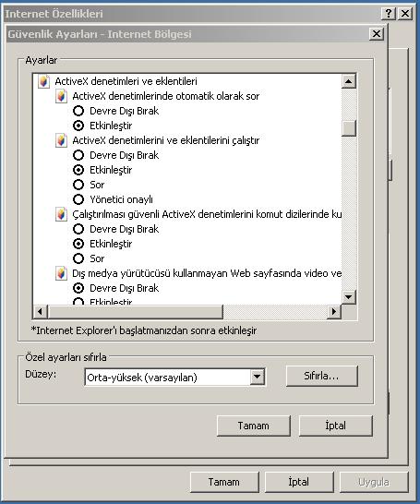420x504 pixels.
Task: Click icon beside Çalıştırılması güvenli ActiveX denetimlerini setting
Action: point(61,214)
